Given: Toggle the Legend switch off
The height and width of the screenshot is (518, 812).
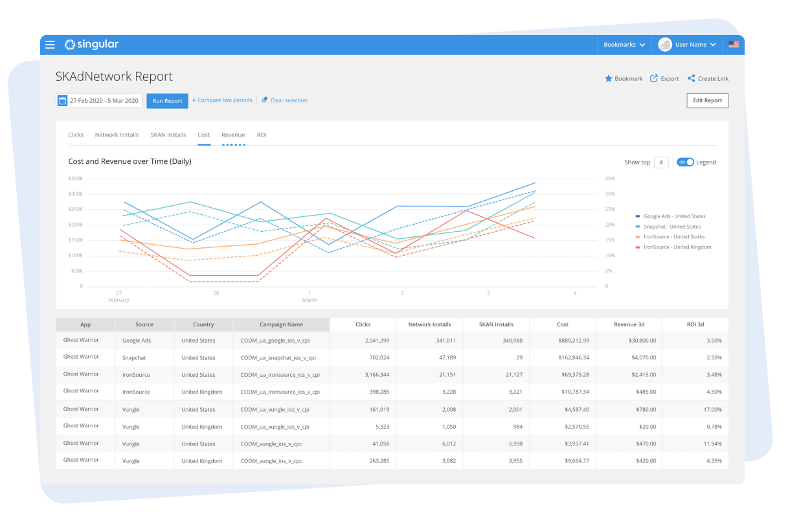Looking at the screenshot, I should (x=685, y=163).
